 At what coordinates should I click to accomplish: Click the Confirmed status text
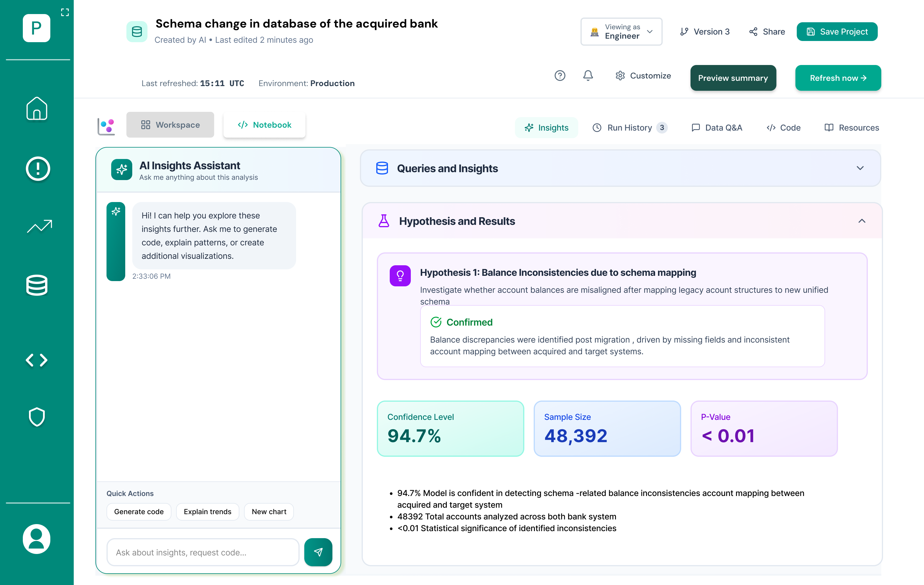[x=469, y=322]
